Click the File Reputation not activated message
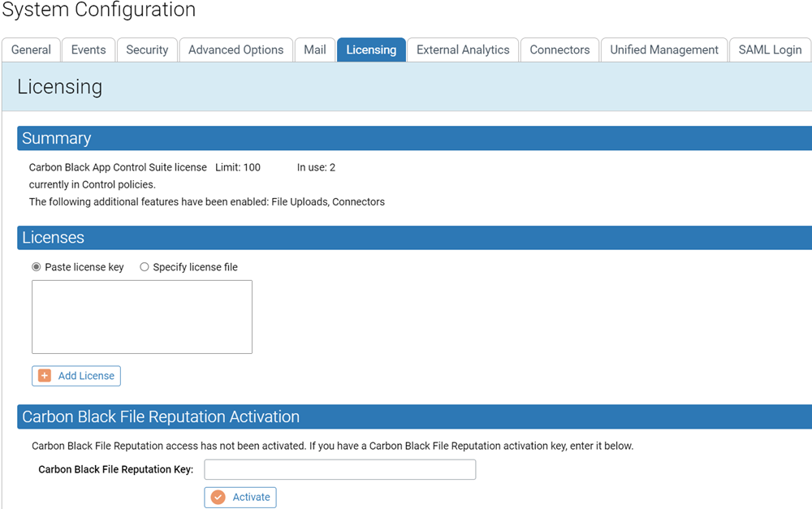This screenshot has width=812, height=509. pyautogui.click(x=332, y=446)
